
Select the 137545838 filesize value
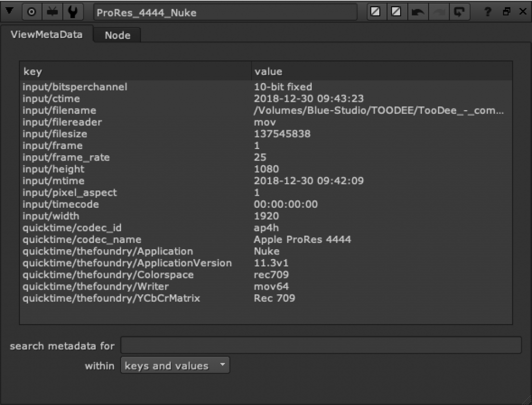coord(282,134)
